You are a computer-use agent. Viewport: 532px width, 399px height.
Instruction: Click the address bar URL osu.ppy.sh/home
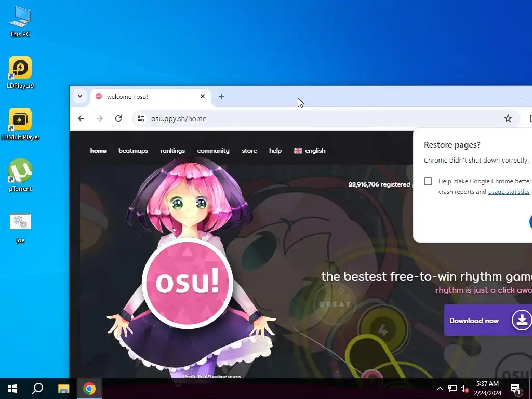point(179,119)
